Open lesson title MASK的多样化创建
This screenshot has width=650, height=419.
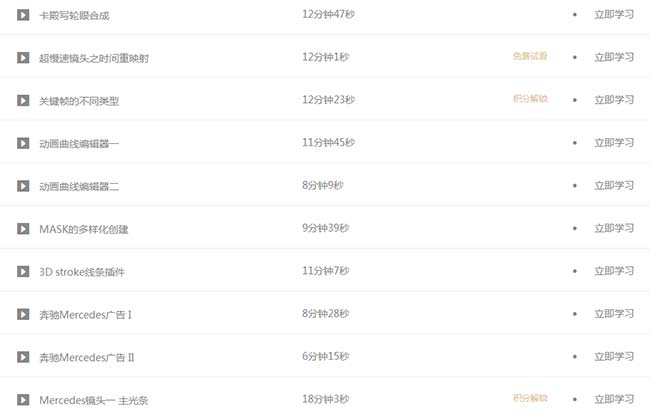[x=84, y=229]
